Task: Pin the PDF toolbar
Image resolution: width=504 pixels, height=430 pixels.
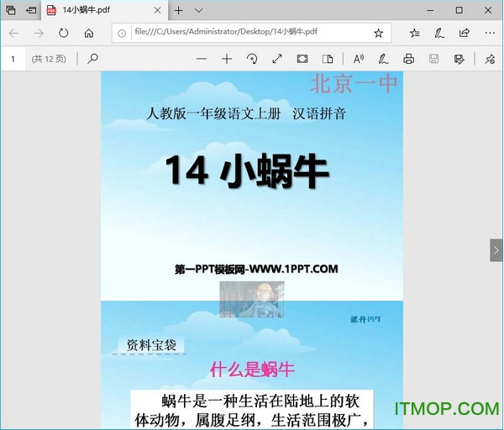Action: [x=490, y=59]
